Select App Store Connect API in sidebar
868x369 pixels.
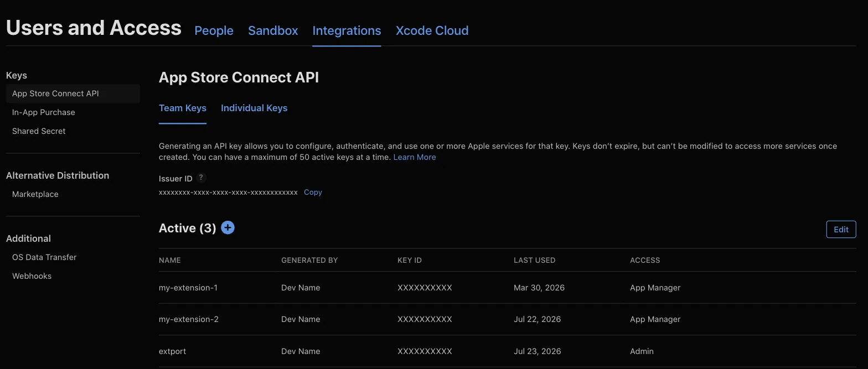[73, 93]
